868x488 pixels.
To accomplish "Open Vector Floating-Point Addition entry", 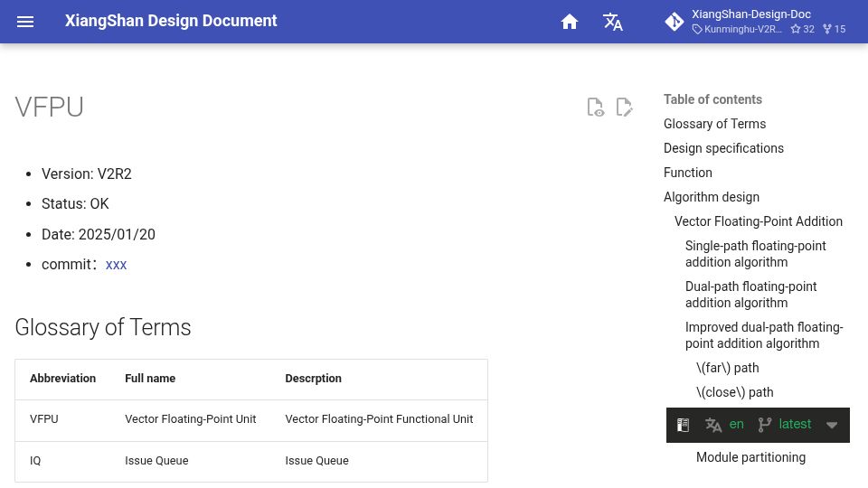I will pyautogui.click(x=759, y=221).
